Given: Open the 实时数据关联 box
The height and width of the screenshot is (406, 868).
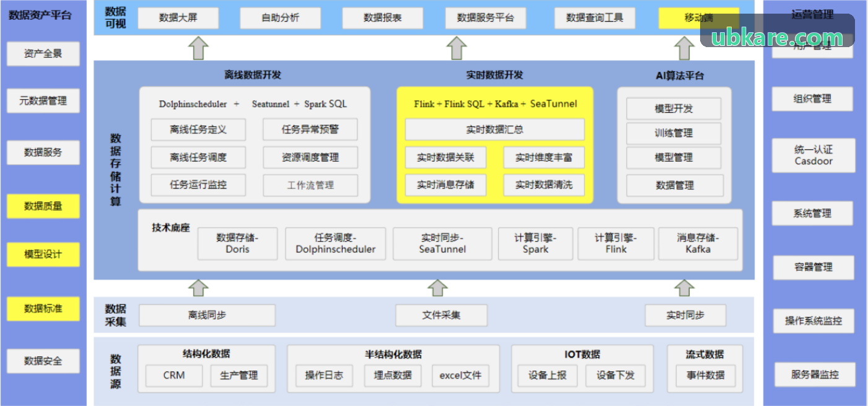Looking at the screenshot, I should [445, 157].
